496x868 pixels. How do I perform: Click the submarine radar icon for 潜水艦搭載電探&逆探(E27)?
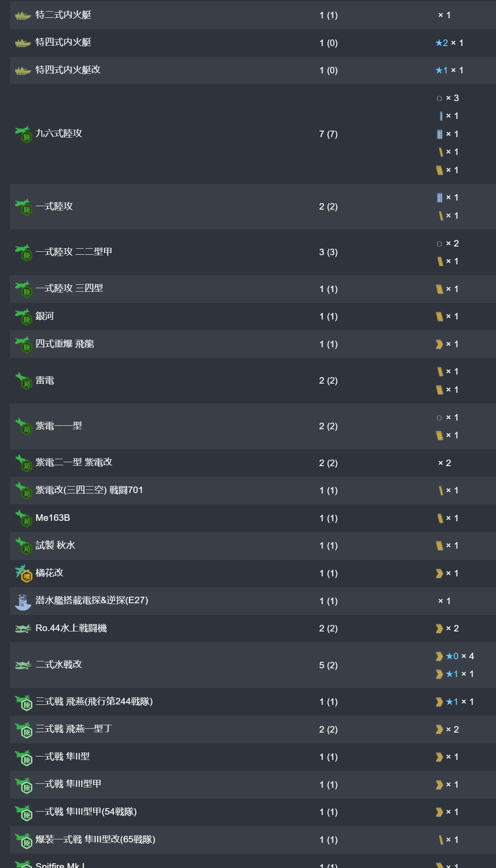coord(23,602)
